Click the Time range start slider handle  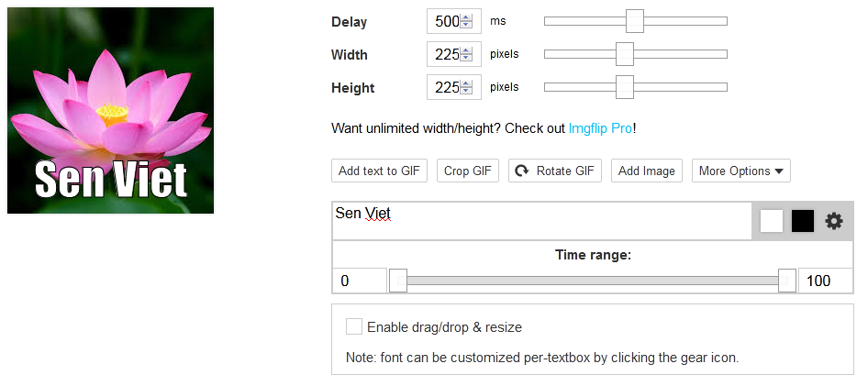point(398,281)
